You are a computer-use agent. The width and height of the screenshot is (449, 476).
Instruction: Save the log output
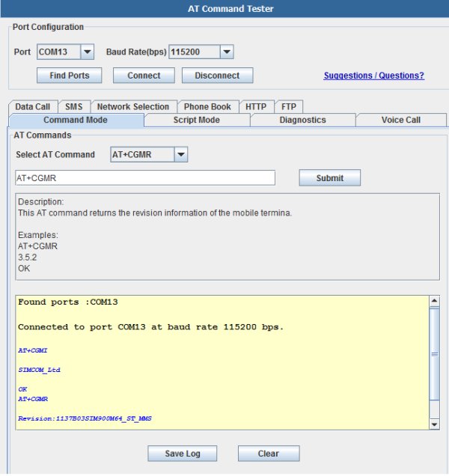point(183,454)
